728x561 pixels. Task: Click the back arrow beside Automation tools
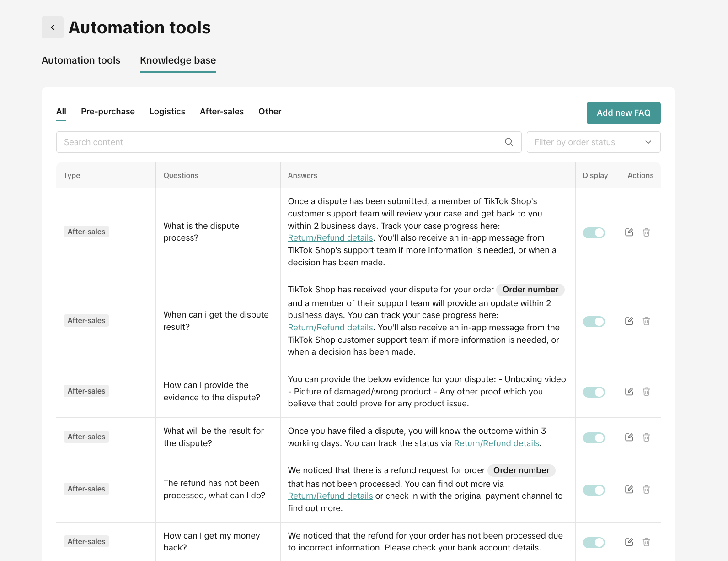53,27
